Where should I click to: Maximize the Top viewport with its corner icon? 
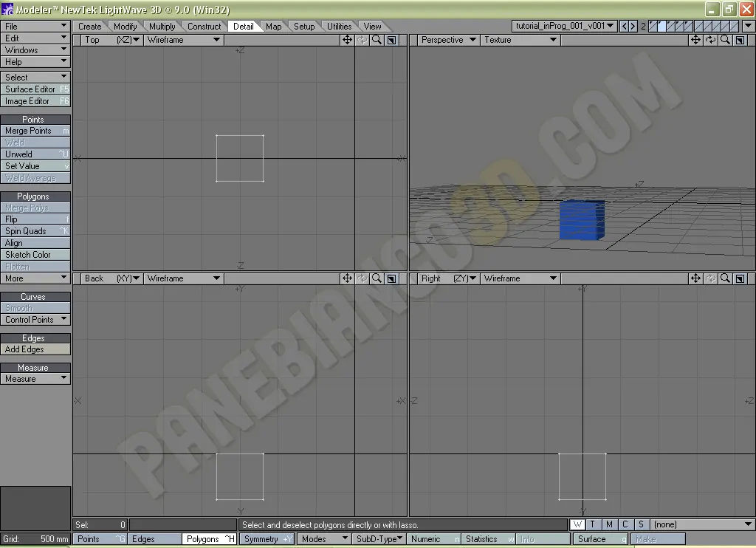391,40
